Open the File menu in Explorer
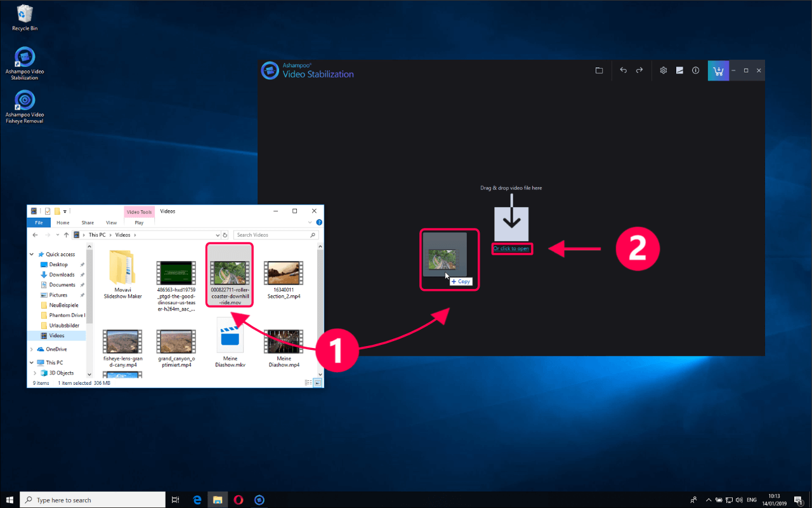The image size is (812, 508). pos(39,223)
